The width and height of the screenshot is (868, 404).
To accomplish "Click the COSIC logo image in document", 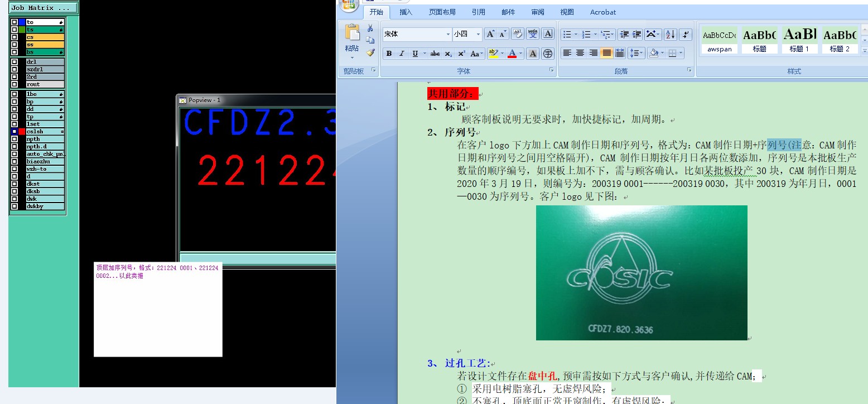I will (642, 273).
